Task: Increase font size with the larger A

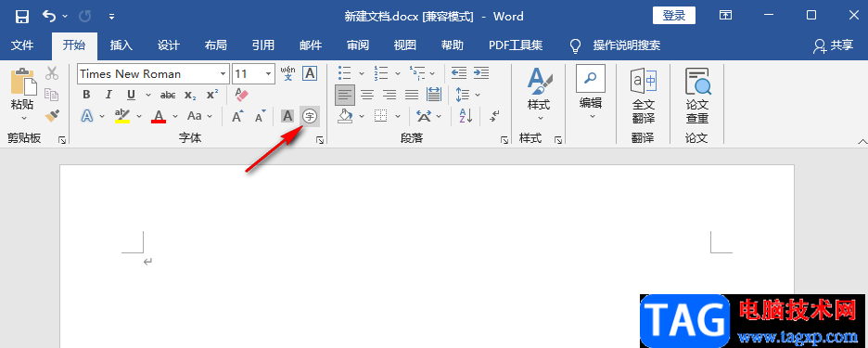Action: click(x=237, y=116)
